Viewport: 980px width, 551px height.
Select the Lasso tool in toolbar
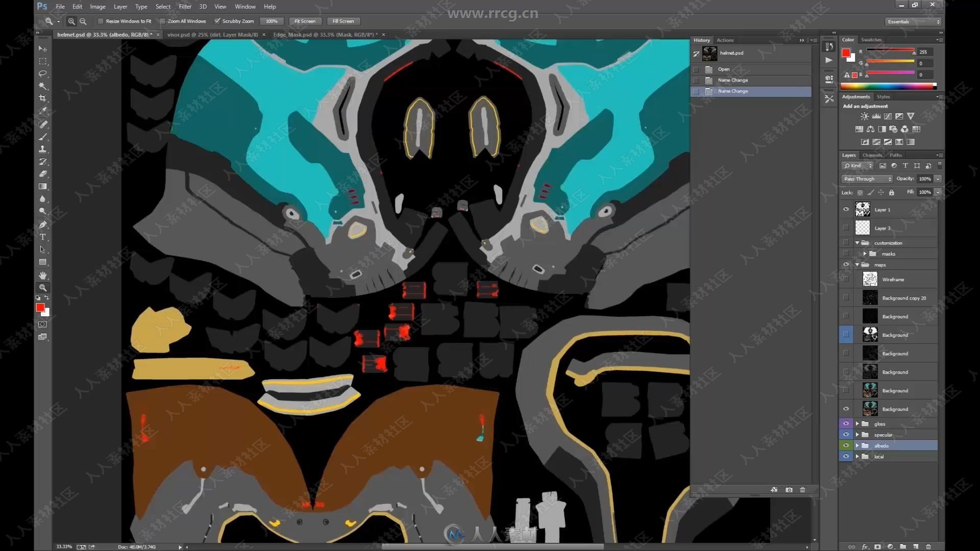(42, 72)
